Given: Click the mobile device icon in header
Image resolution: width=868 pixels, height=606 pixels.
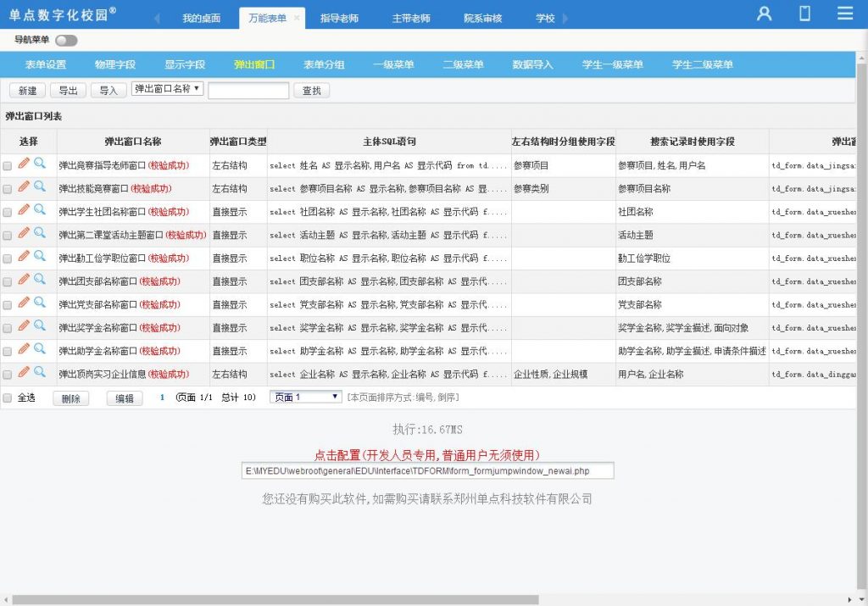Looking at the screenshot, I should coord(805,13).
